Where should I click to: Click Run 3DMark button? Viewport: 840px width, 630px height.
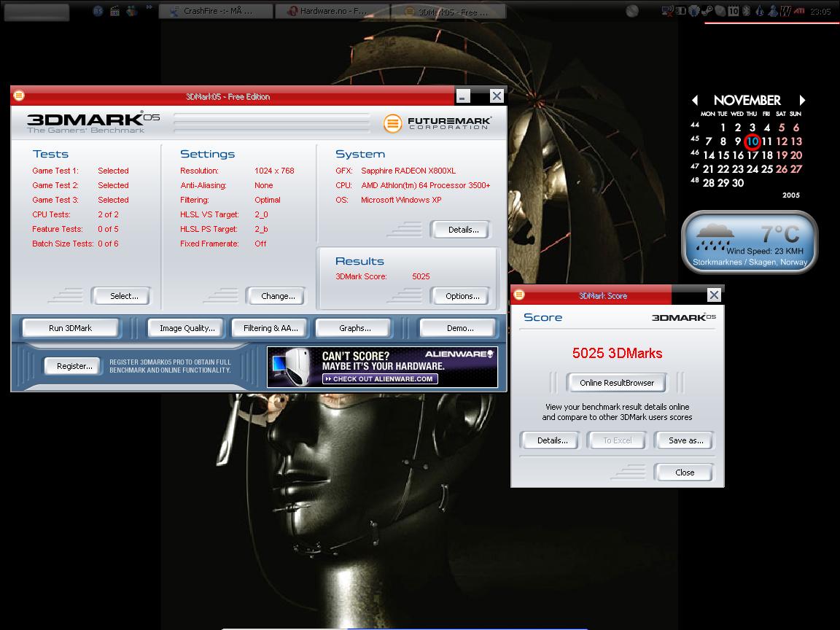point(70,328)
